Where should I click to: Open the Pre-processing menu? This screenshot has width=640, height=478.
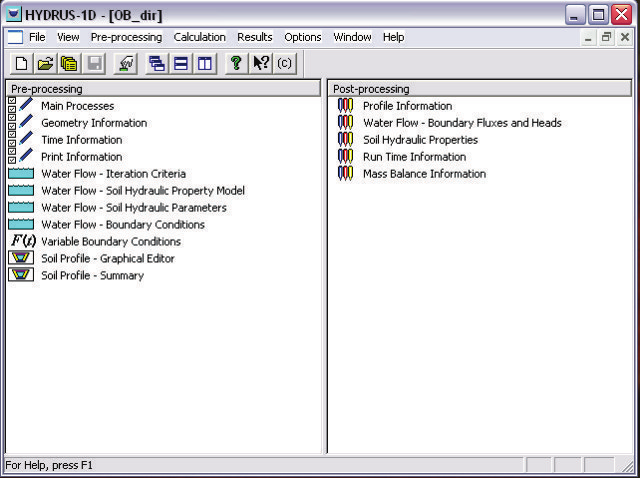[x=127, y=37]
